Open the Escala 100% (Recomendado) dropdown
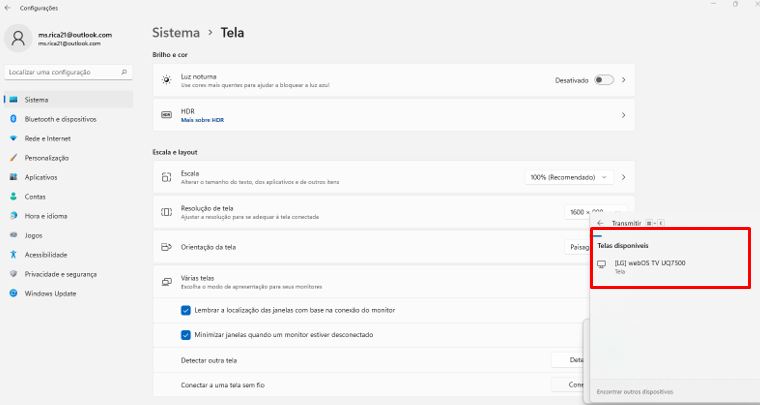The height and width of the screenshot is (405, 760). [569, 177]
